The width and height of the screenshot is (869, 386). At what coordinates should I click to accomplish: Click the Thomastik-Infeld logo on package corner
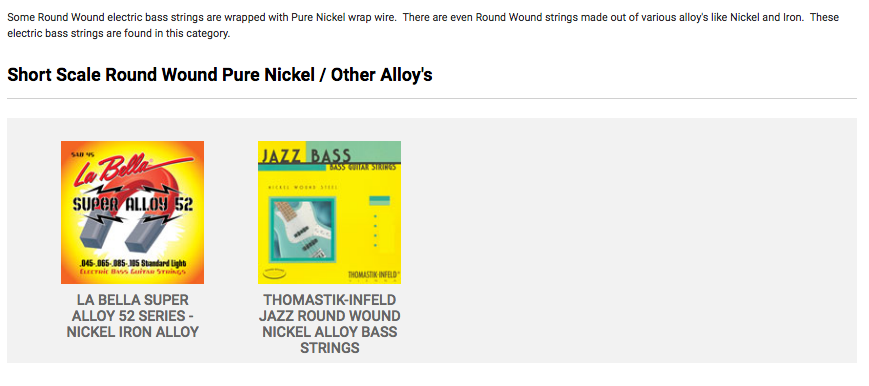[374, 275]
